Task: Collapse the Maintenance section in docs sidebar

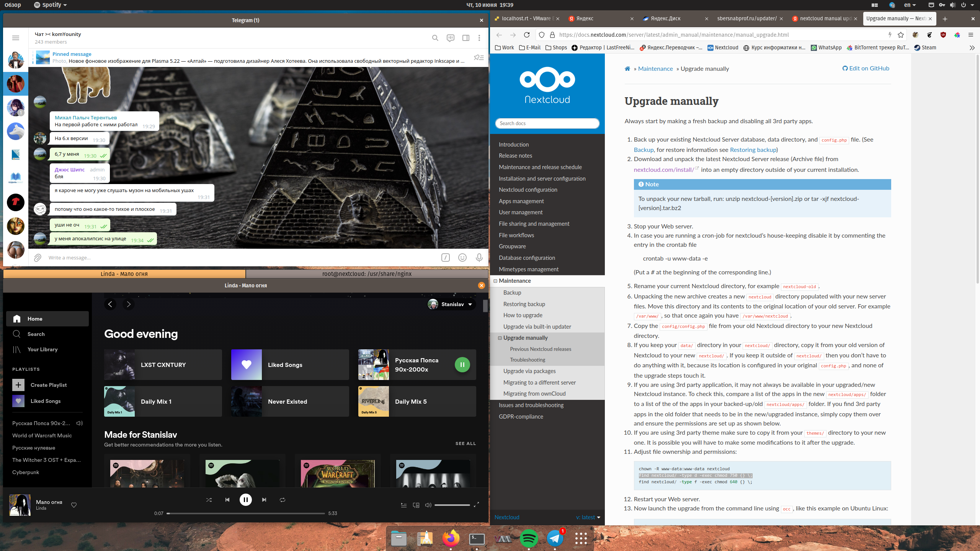Action: [495, 281]
